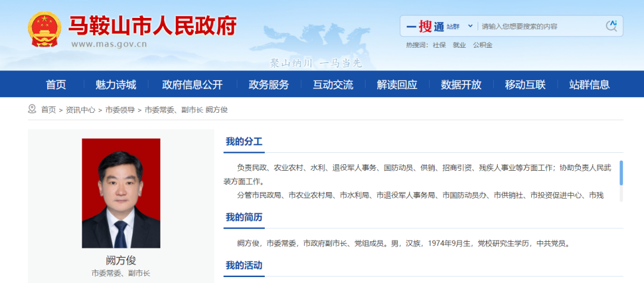The width and height of the screenshot is (644, 283).
Task: Open the 首页 navigation menu item
Action: coord(56,85)
